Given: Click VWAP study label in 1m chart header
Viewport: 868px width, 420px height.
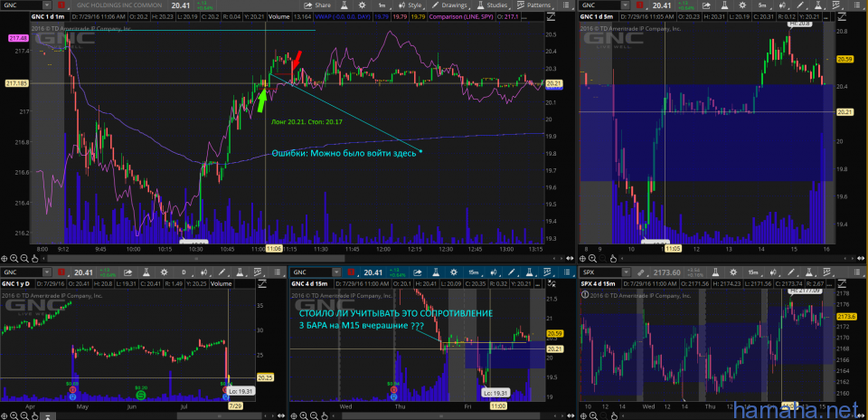Looking at the screenshot, I should click(342, 17).
